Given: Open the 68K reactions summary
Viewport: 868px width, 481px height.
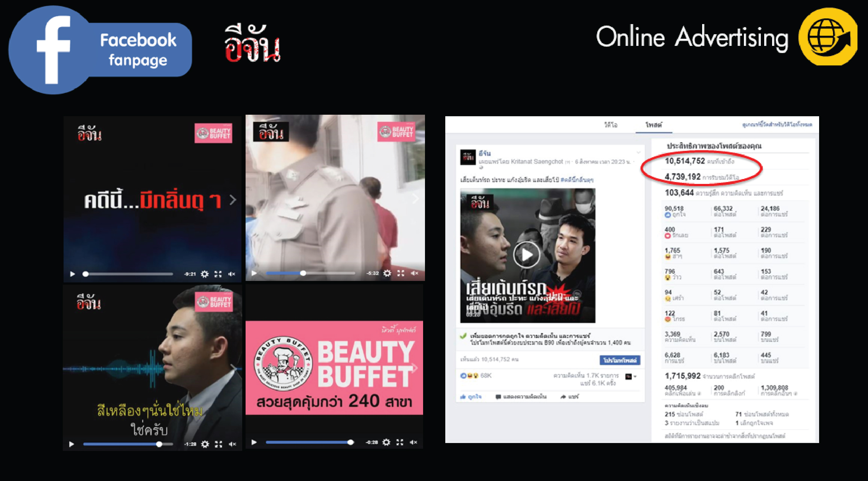Looking at the screenshot, I should tap(476, 376).
